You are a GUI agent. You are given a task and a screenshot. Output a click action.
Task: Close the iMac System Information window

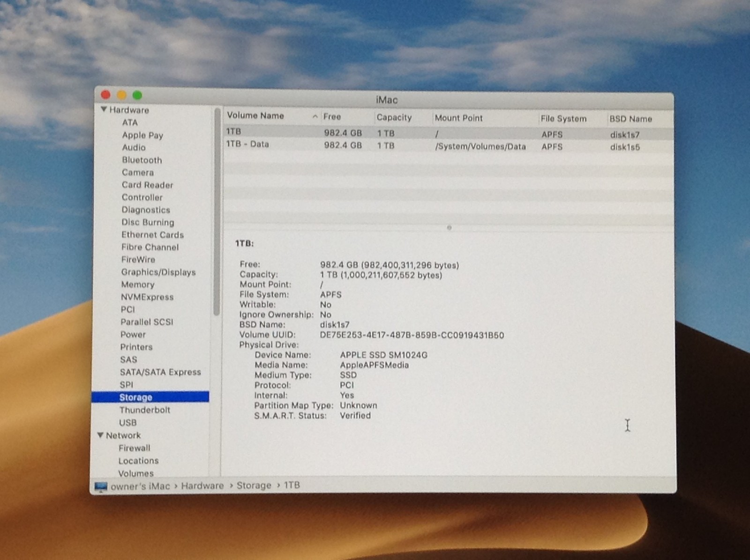[x=105, y=95]
